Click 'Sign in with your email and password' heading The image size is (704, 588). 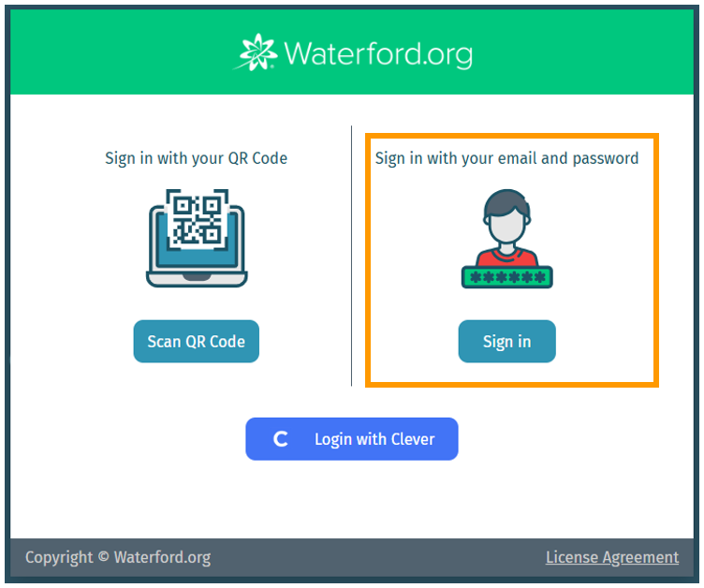pos(506,158)
